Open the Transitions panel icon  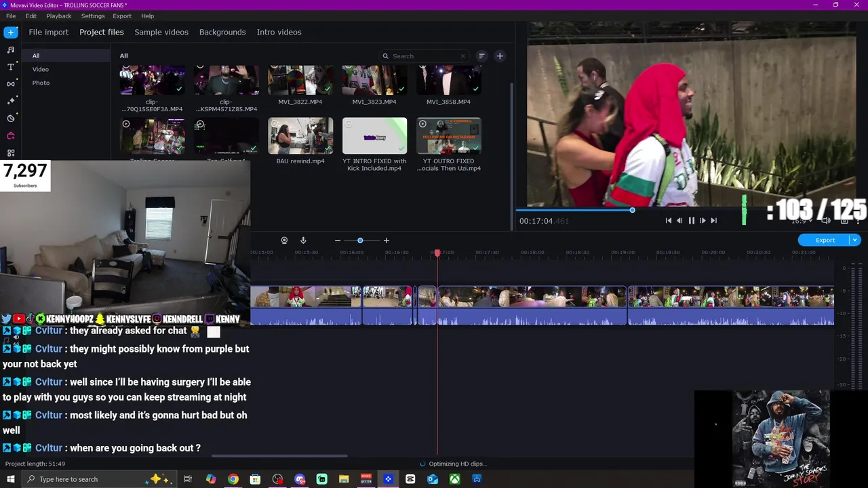11,83
